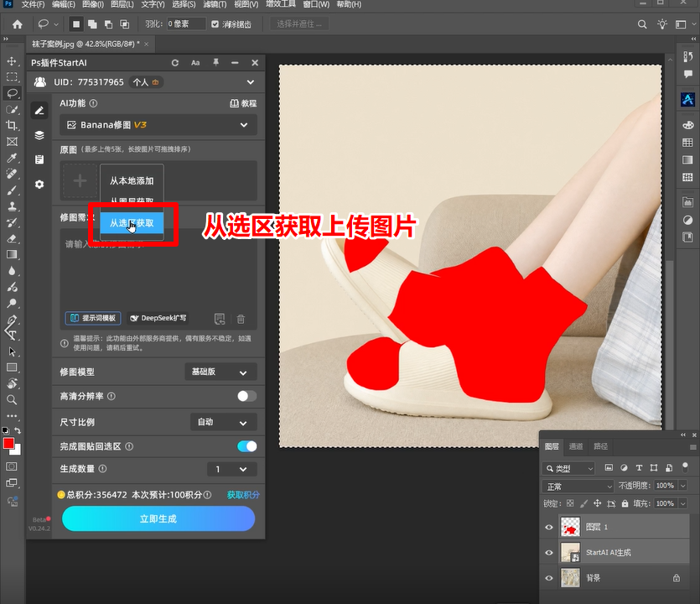Hide the 背景 layer
The height and width of the screenshot is (604, 700).
pos(549,578)
